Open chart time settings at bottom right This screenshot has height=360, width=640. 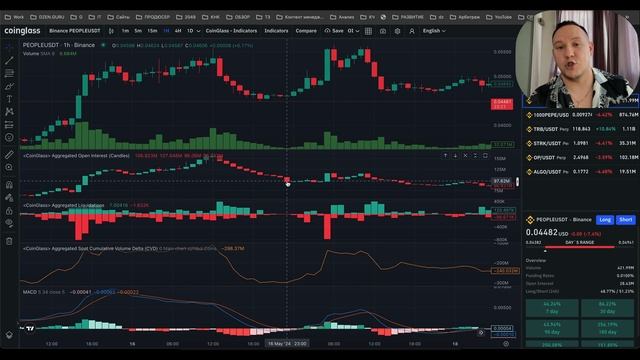pyautogui.click(x=506, y=344)
